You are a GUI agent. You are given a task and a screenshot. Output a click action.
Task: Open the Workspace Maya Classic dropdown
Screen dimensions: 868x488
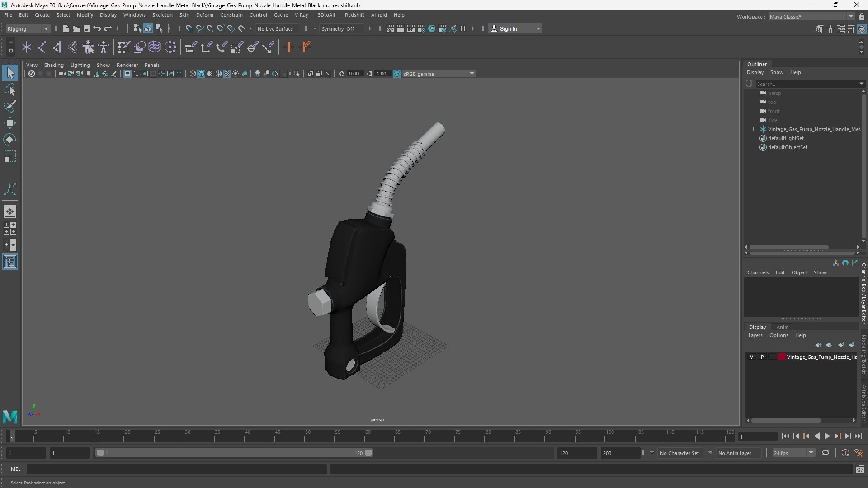[811, 16]
